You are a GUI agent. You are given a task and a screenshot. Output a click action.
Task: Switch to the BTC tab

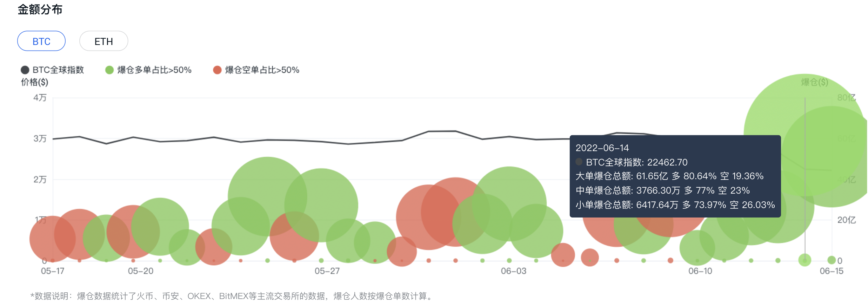coord(41,41)
